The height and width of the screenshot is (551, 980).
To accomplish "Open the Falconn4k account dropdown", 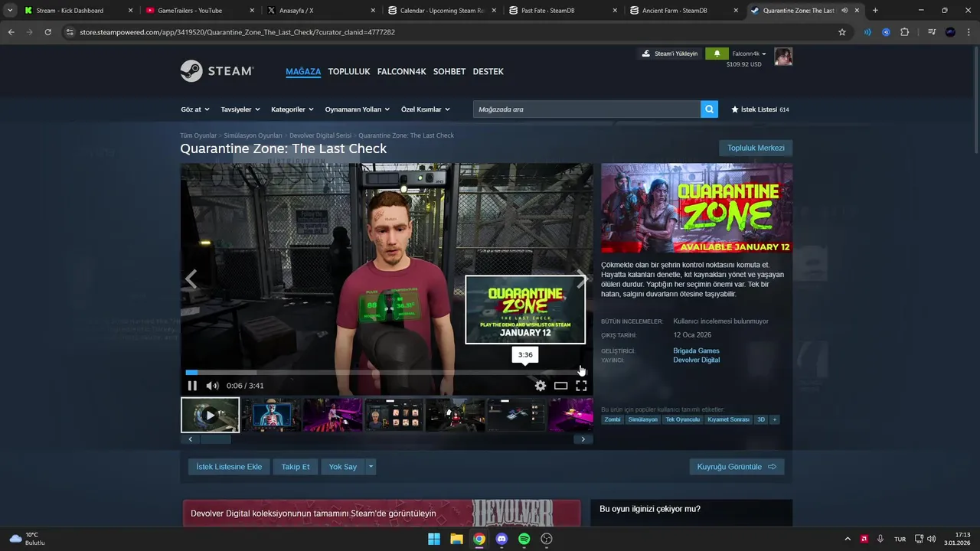I will (750, 54).
